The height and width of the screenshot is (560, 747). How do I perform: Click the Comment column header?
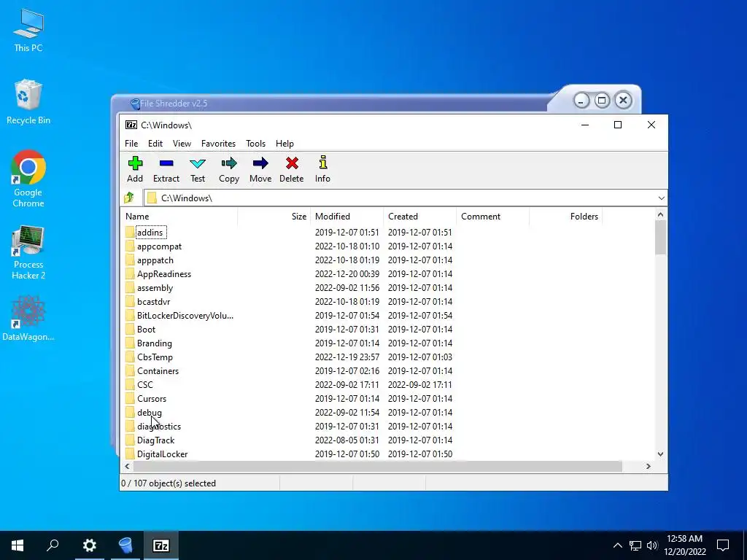pos(492,216)
